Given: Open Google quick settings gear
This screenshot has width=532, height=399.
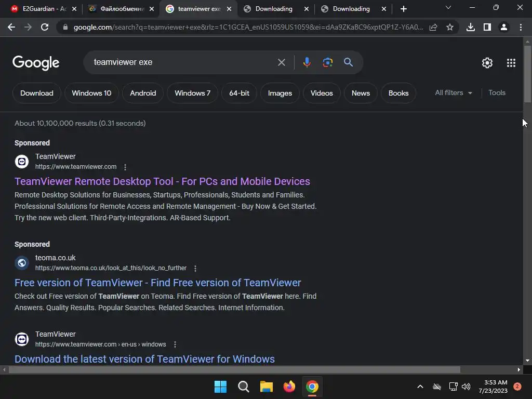Looking at the screenshot, I should pyautogui.click(x=487, y=63).
